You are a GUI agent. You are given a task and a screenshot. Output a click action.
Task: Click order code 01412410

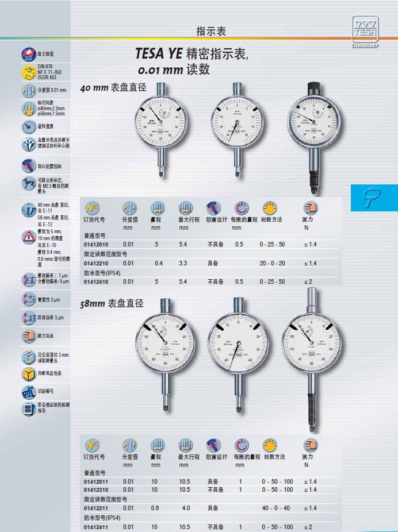click(x=96, y=282)
